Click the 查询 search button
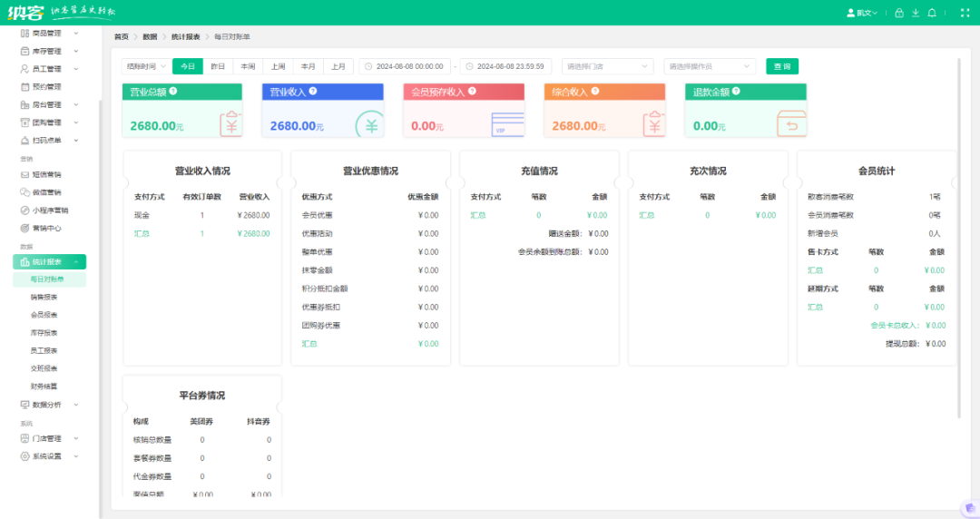This screenshot has width=980, height=519. pos(782,66)
